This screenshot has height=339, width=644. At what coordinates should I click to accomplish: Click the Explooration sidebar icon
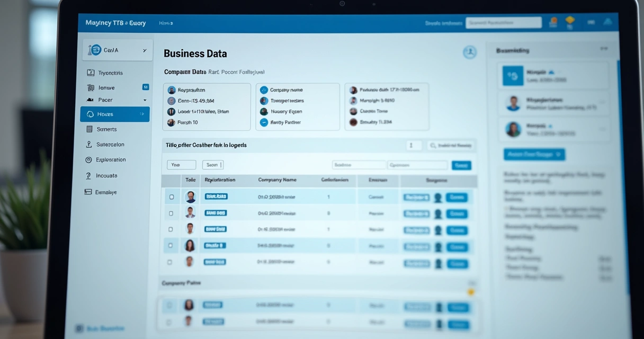tap(89, 159)
